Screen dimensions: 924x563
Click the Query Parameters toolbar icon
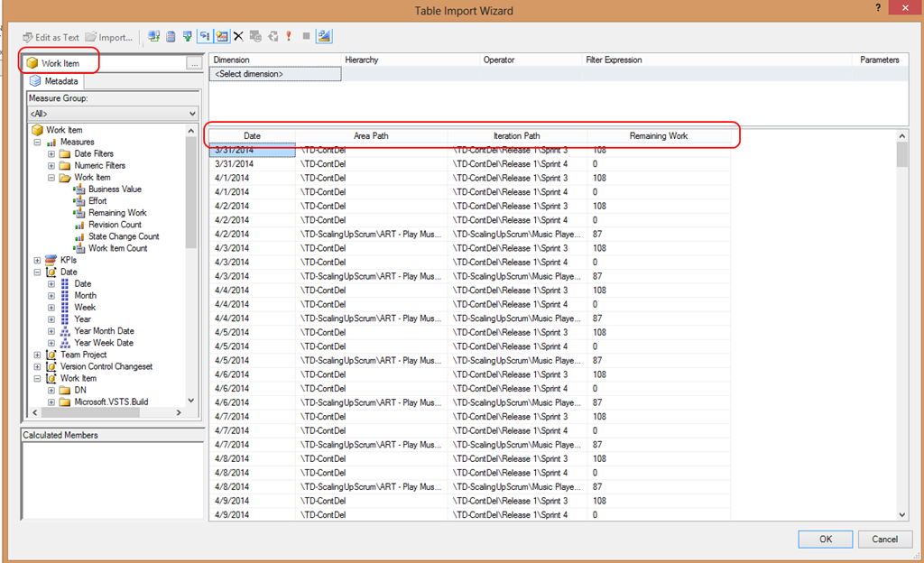click(255, 37)
